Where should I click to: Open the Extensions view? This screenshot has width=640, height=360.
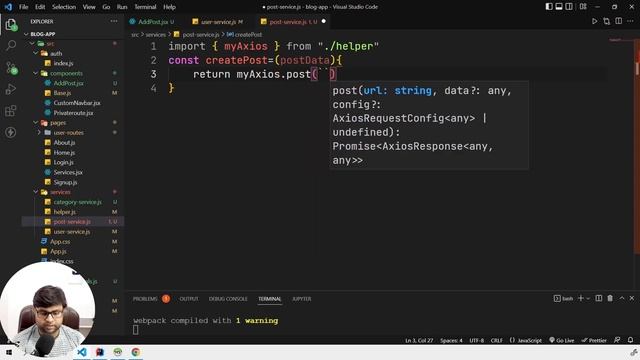coord(11,111)
